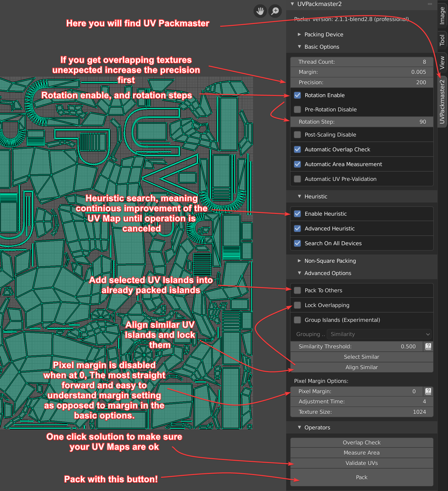
Task: Adjust the Thread Count field
Action: pos(362,62)
